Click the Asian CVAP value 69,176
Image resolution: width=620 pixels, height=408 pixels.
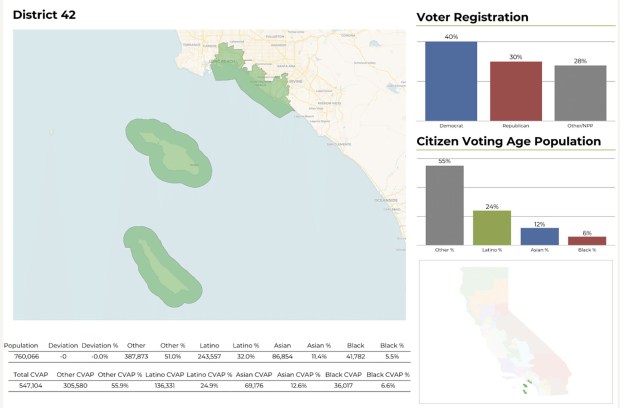259,386
